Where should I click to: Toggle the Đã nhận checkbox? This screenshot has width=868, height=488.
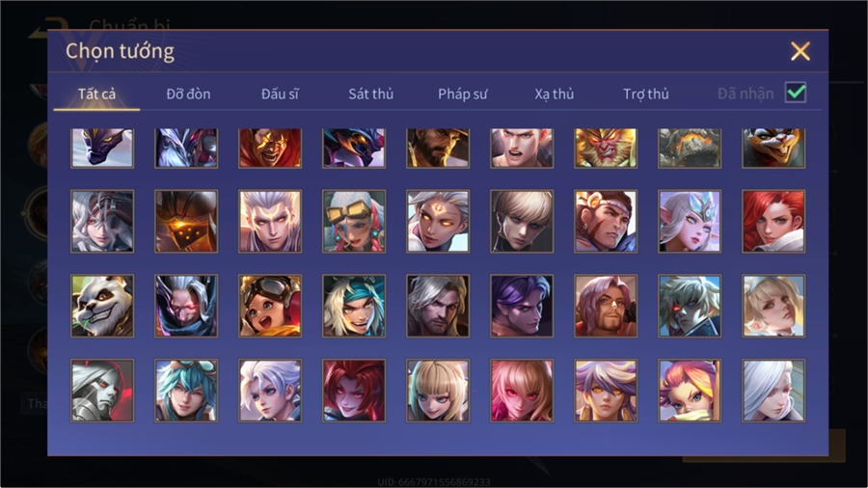click(796, 93)
